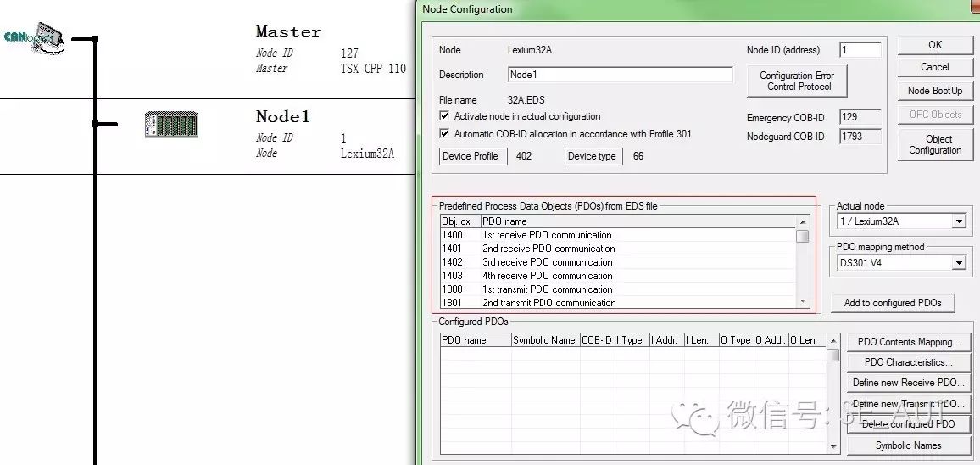Screen dimensions: 980x465
Task: Click the Cancel button
Action: 935,67
